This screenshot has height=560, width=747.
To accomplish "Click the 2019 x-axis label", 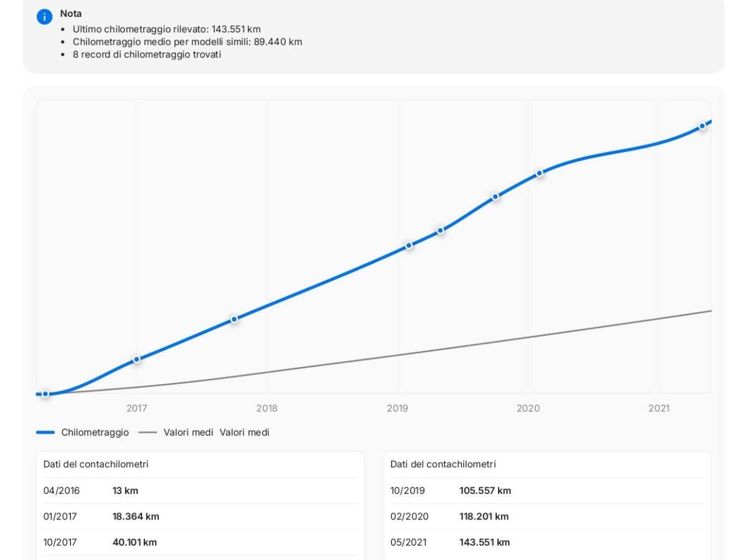I will tap(398, 409).
